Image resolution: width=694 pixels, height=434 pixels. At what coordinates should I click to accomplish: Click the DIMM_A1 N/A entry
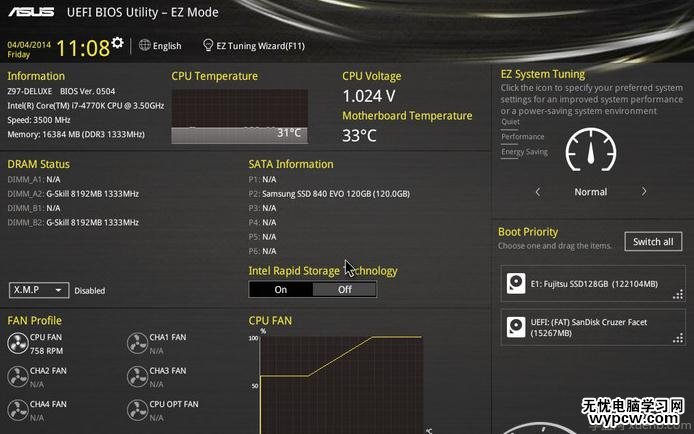pyautogui.click(x=34, y=180)
